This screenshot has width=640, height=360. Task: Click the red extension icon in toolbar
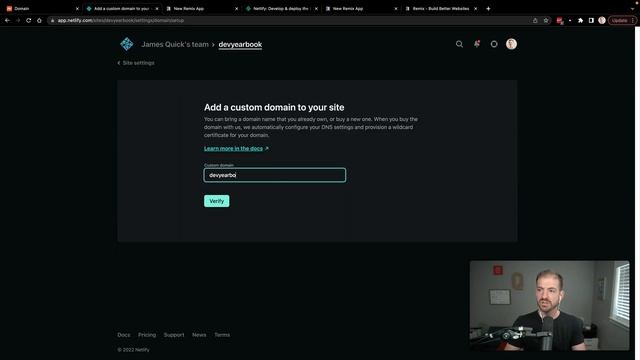coord(560,20)
